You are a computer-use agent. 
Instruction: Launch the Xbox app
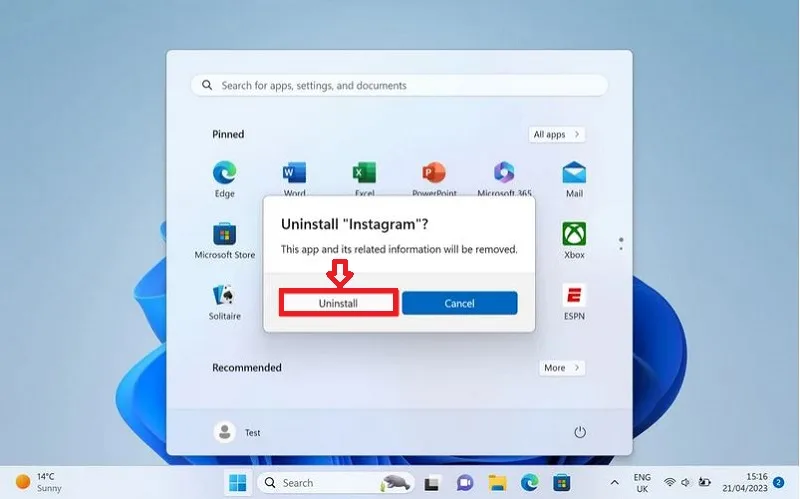click(574, 240)
